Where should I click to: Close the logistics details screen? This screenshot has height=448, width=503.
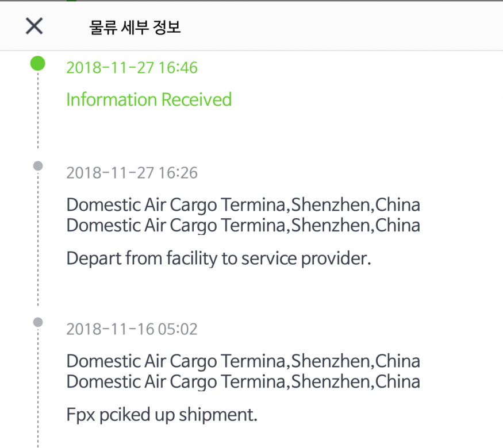(x=34, y=26)
